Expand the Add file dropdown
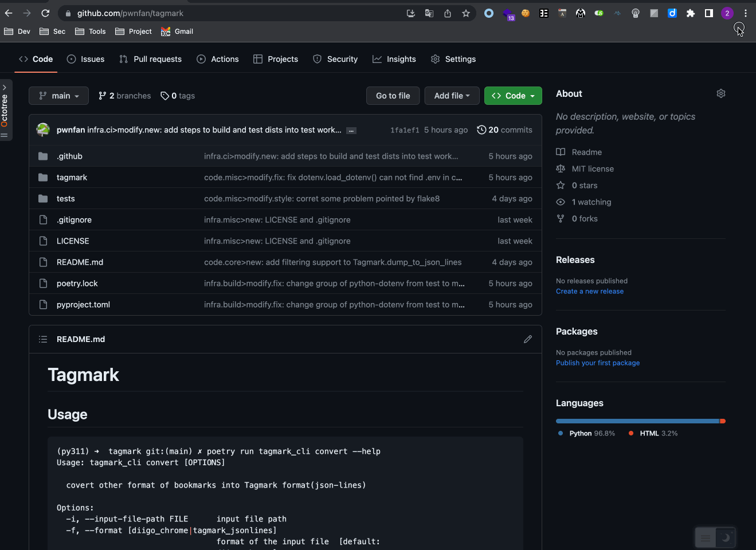The image size is (756, 550). point(452,95)
